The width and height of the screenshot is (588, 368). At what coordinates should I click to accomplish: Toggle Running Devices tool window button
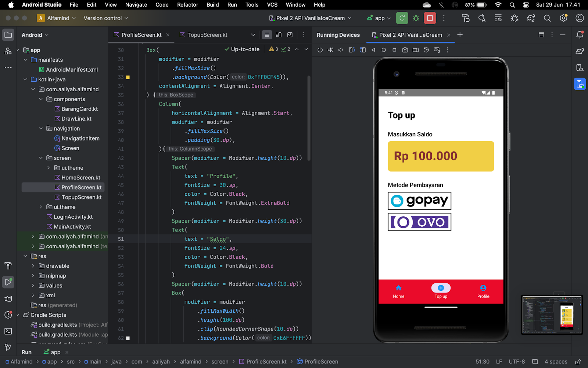pyautogui.click(x=580, y=84)
